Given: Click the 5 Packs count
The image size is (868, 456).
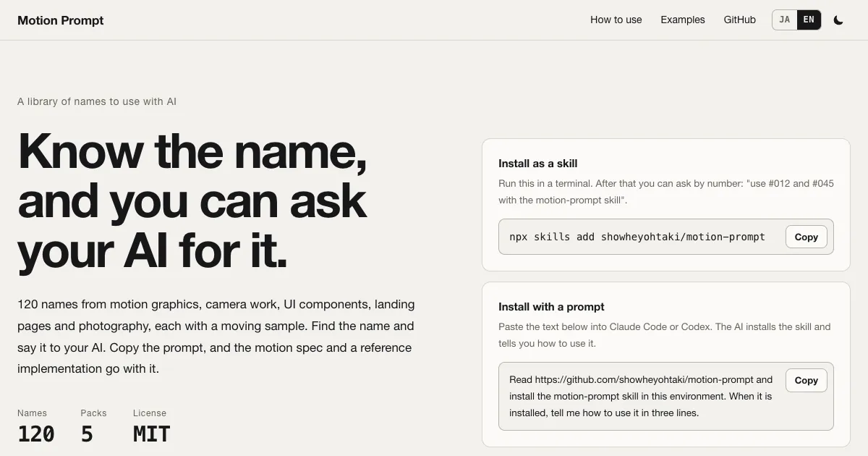Looking at the screenshot, I should [87, 434].
